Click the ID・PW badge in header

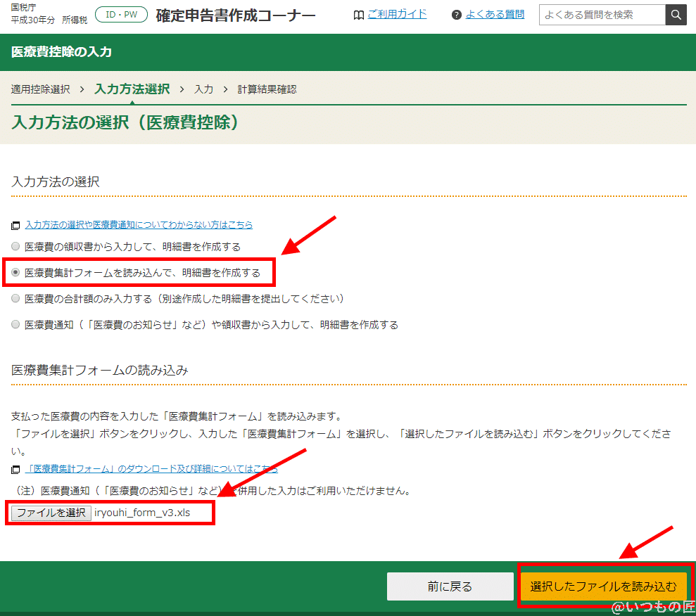point(121,14)
